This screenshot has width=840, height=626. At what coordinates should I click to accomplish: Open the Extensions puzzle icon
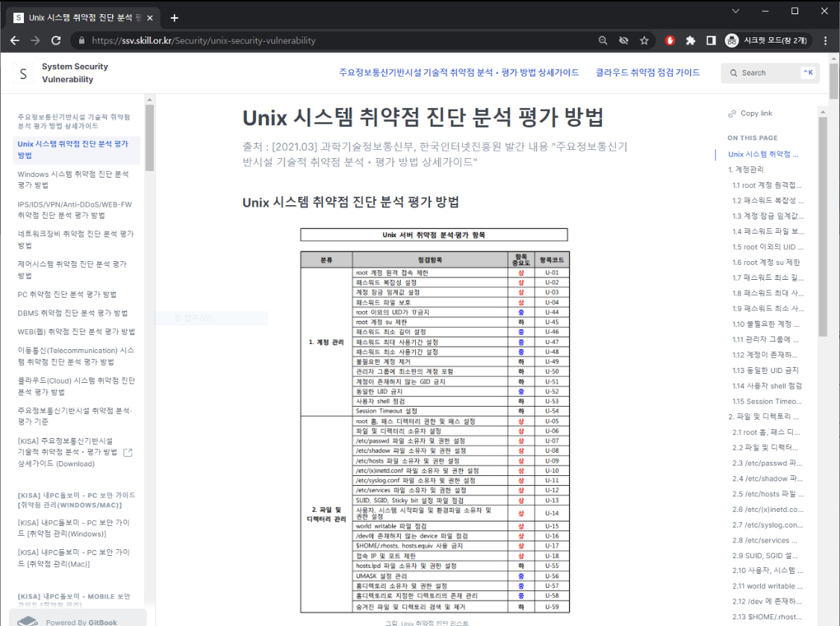(691, 41)
